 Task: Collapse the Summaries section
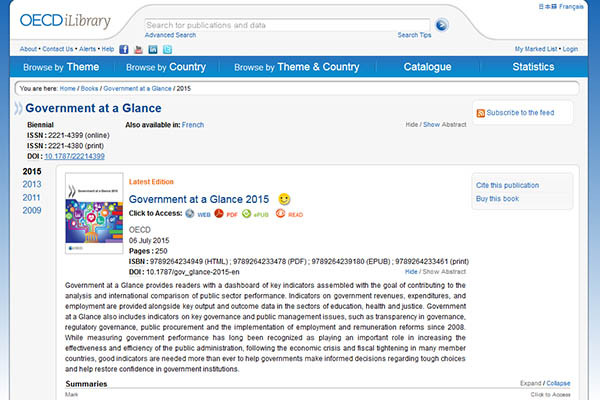558,383
